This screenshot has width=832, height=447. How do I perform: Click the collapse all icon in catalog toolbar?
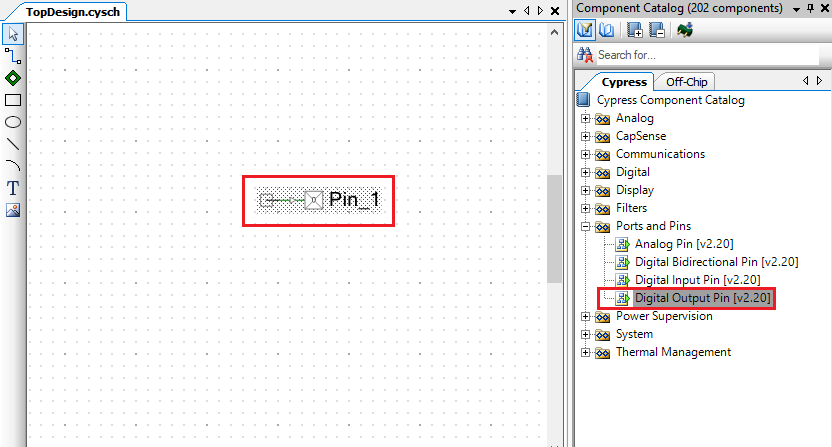click(x=657, y=30)
